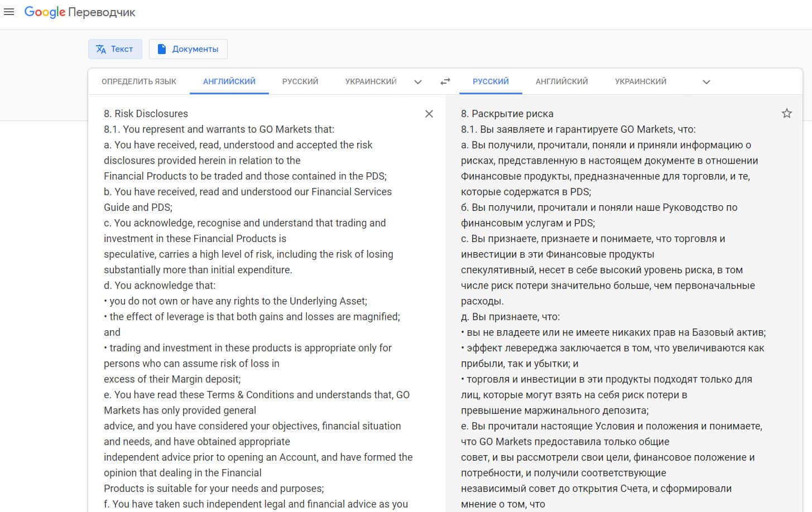The width and height of the screenshot is (812, 512).
Task: Select Английский as target language
Action: 561,81
